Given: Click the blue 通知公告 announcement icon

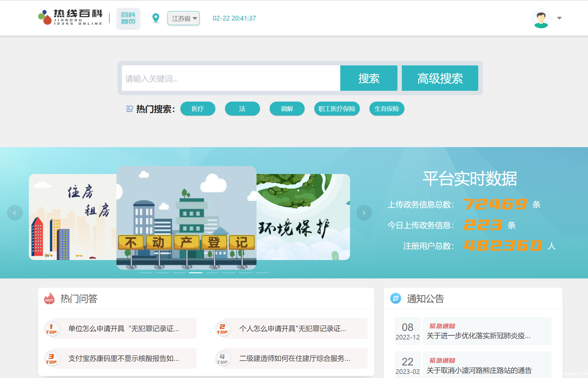Looking at the screenshot, I should pos(395,298).
